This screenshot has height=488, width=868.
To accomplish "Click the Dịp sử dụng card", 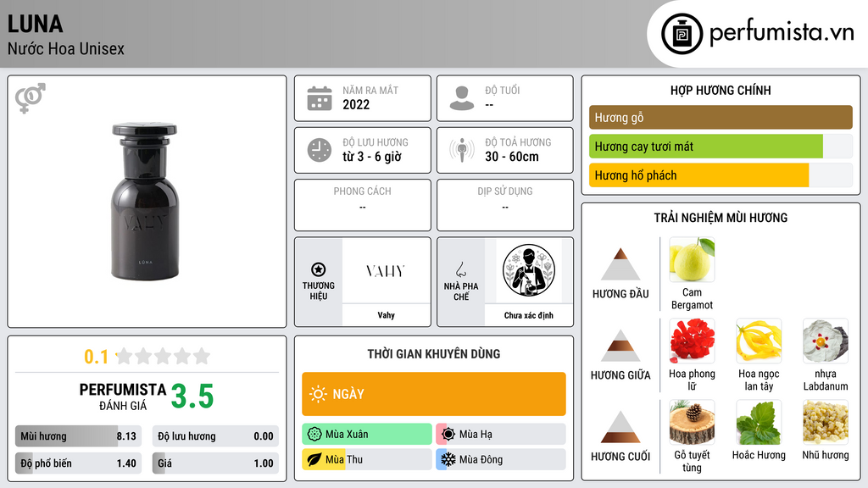I will [x=505, y=205].
